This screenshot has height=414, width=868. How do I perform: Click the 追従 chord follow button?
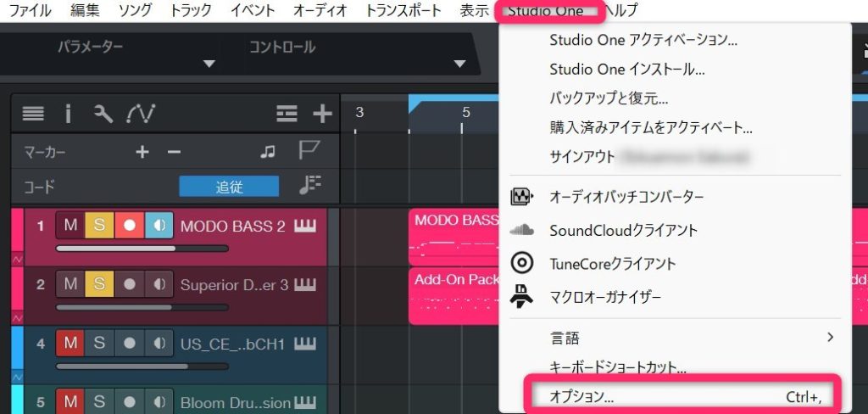229,187
